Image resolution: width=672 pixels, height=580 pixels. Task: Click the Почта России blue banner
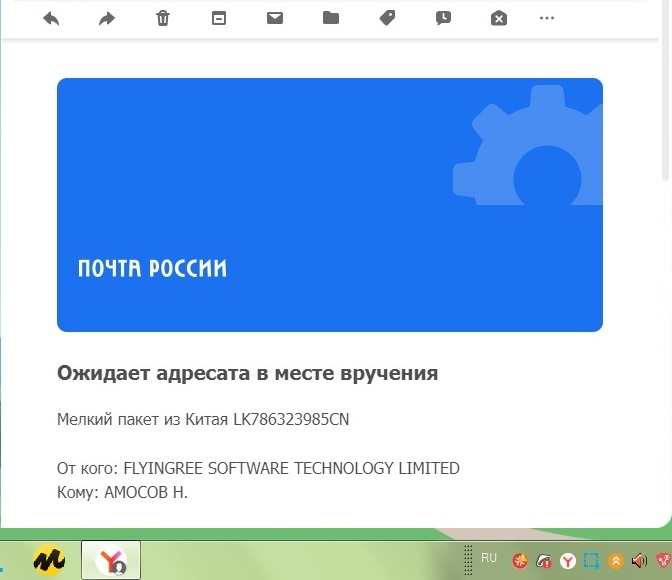pos(329,205)
